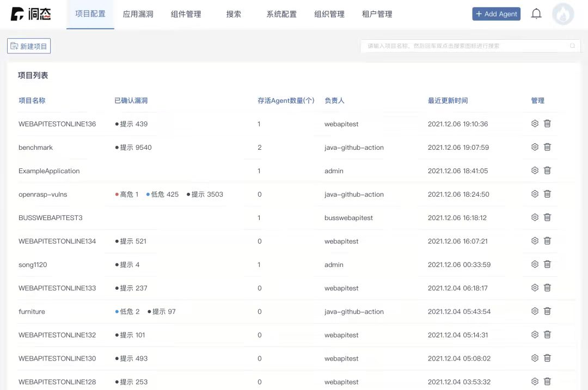Delete the WEBAPITESTONLINE133 project
588x390 pixels.
547,288
